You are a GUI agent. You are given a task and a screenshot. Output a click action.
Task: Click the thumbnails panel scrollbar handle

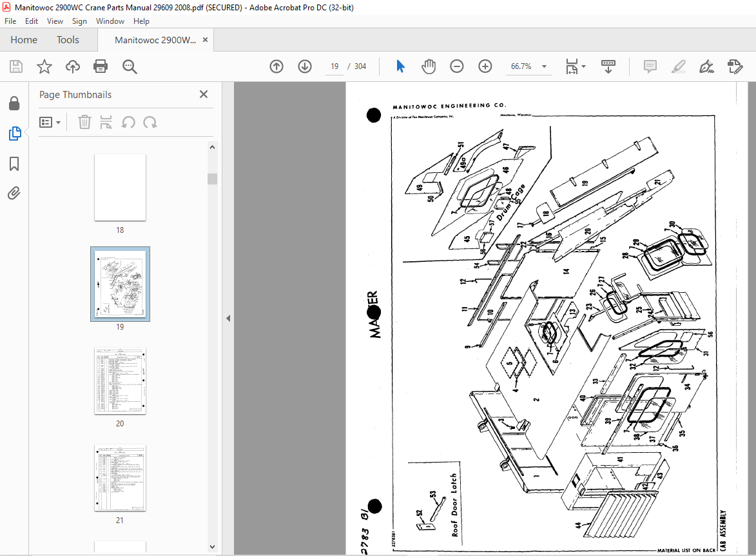pyautogui.click(x=212, y=179)
